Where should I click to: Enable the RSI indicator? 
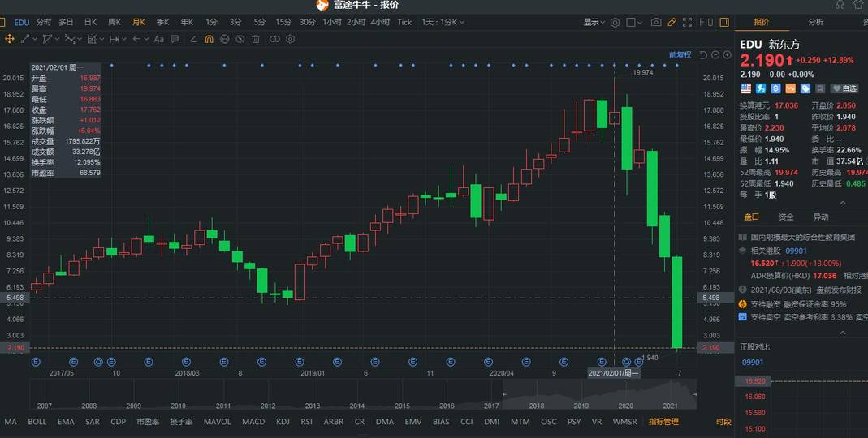307,422
